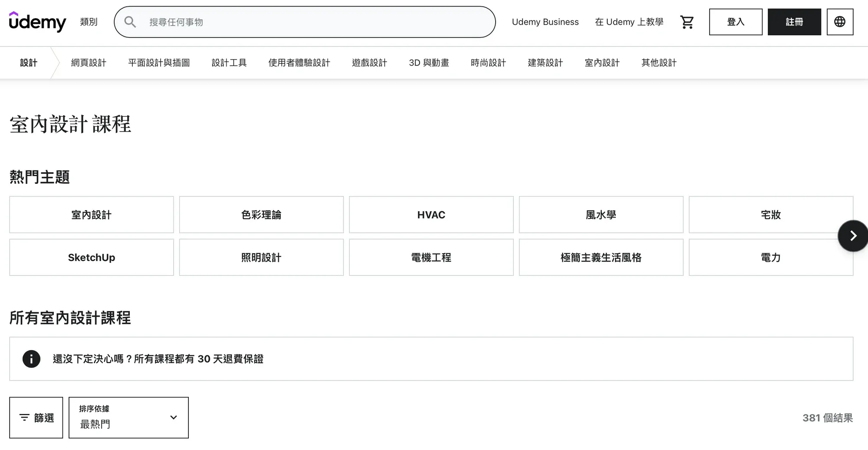Click the 註冊 sign up button
This screenshot has width=868, height=450.
pyautogui.click(x=794, y=22)
